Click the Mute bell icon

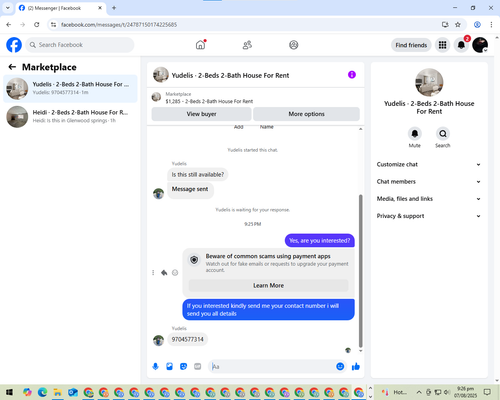point(415,134)
